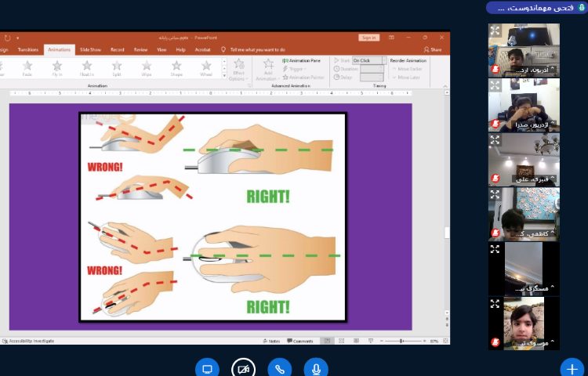
Task: Toggle mute icon on bottom participant video
Action: pyautogui.click(x=495, y=342)
